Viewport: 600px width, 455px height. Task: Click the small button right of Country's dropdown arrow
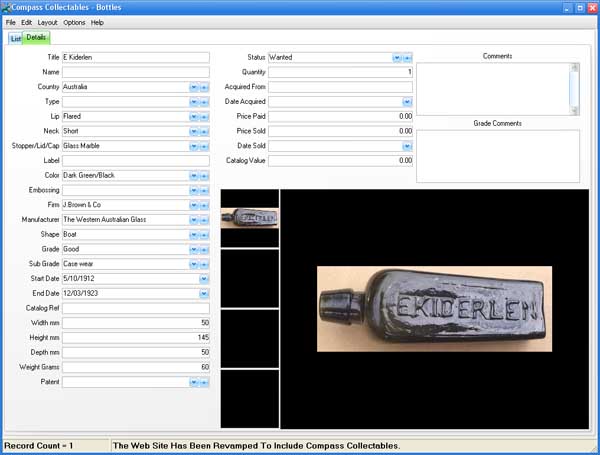[204, 87]
